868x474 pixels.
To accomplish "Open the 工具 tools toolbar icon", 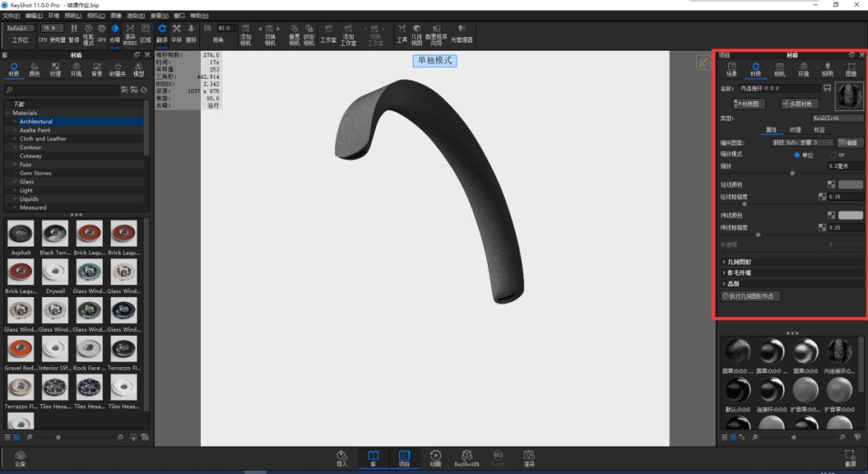I will [402, 33].
